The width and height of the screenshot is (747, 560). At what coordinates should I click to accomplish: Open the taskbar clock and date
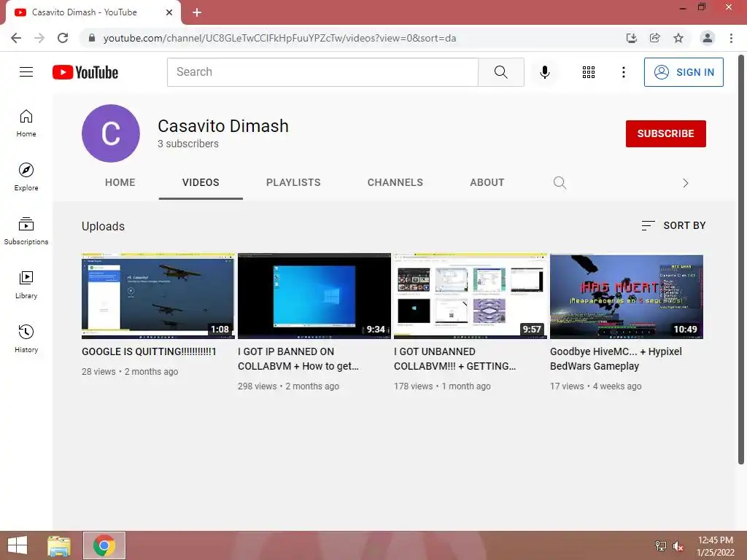[x=715, y=546]
